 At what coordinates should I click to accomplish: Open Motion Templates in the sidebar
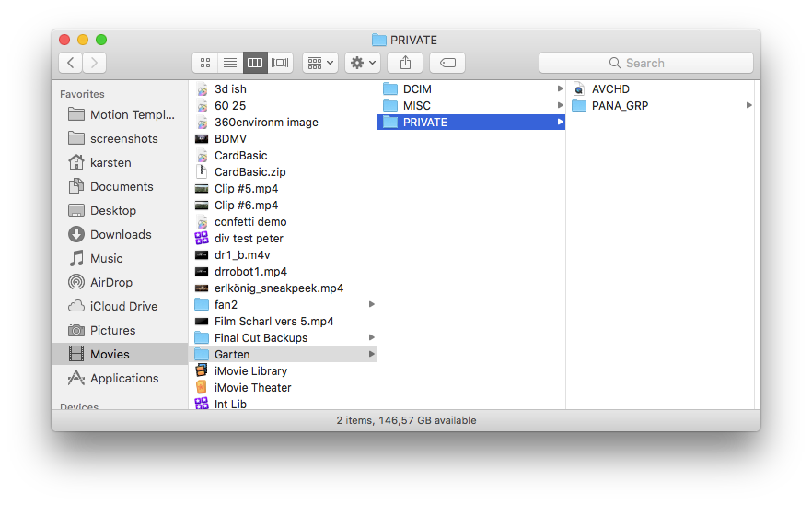122,114
